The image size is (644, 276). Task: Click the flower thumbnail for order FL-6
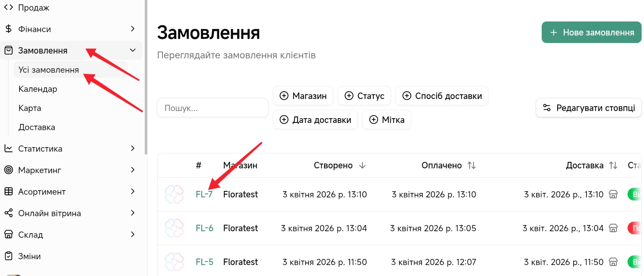(174, 228)
